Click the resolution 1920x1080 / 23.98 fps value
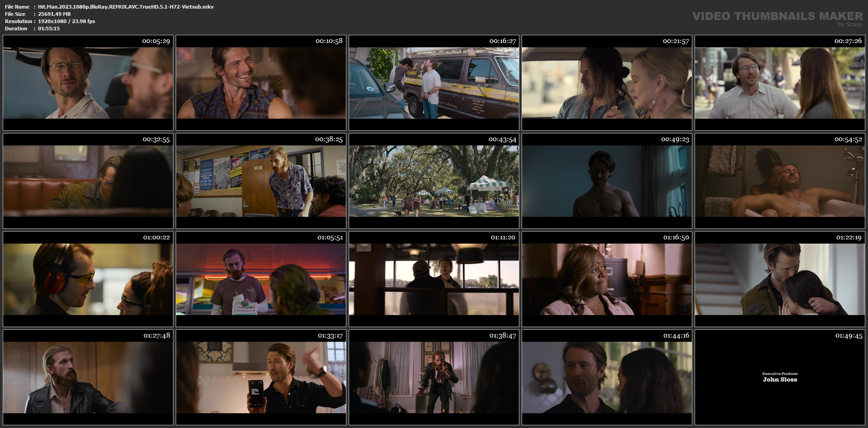Image resolution: width=868 pixels, height=428 pixels. pyautogui.click(x=67, y=21)
